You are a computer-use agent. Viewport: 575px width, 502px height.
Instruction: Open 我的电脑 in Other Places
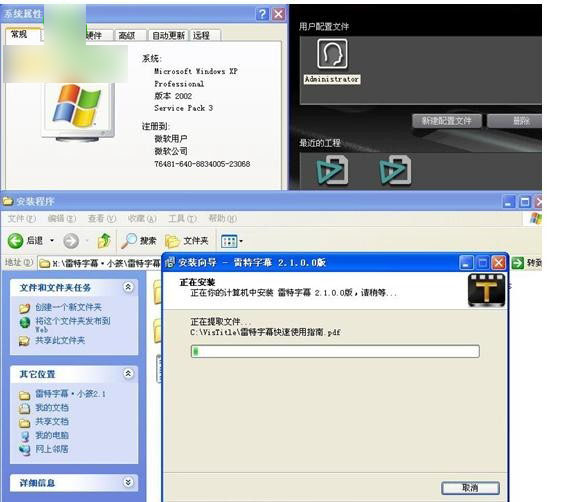[x=52, y=435]
